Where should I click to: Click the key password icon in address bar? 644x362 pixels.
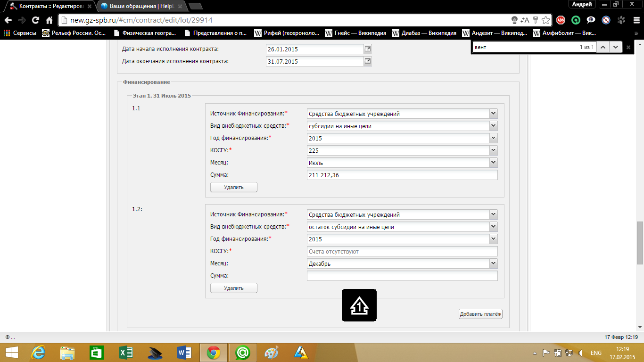pos(535,20)
